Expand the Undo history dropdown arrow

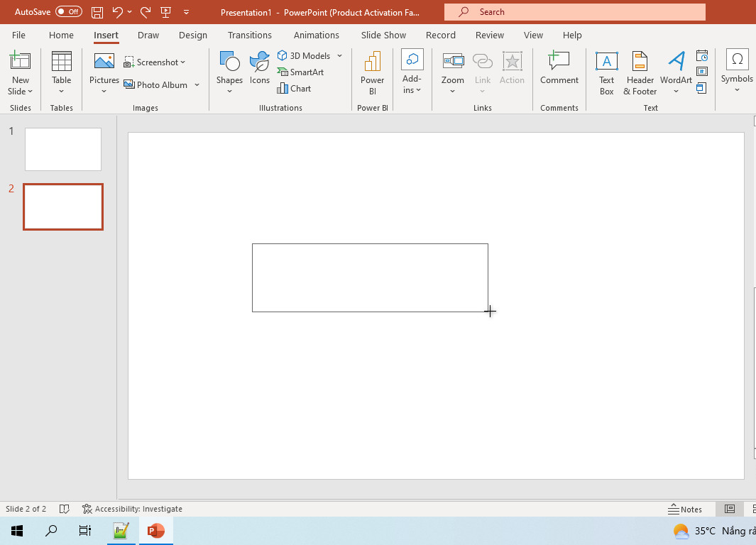130,12
